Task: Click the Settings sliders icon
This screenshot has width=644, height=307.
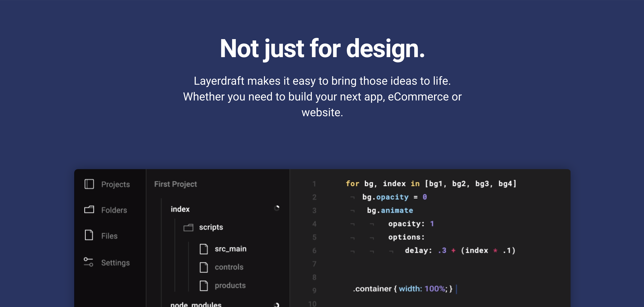Action: tap(89, 262)
